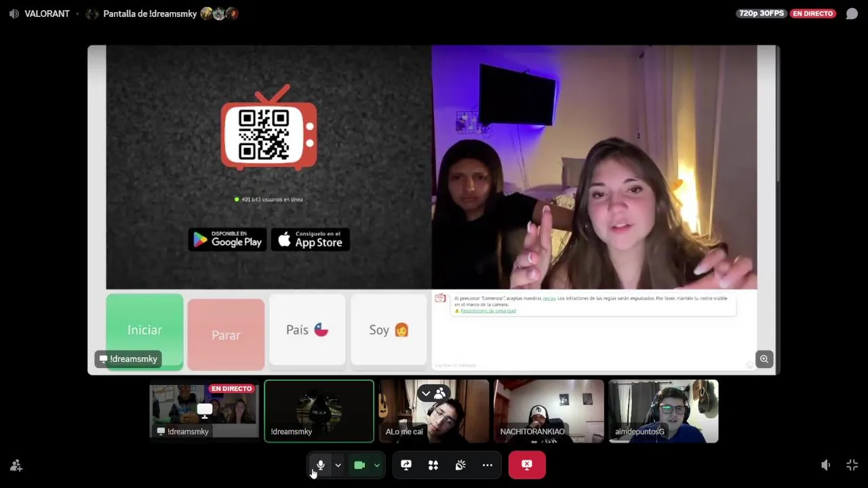Open the Soy gender selector

tap(389, 330)
